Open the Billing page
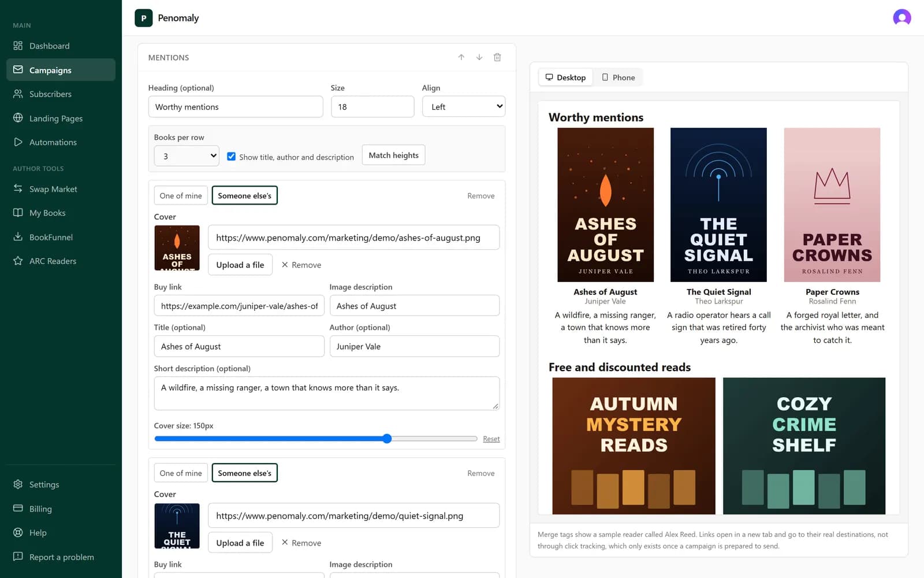924x578 pixels. tap(61, 509)
